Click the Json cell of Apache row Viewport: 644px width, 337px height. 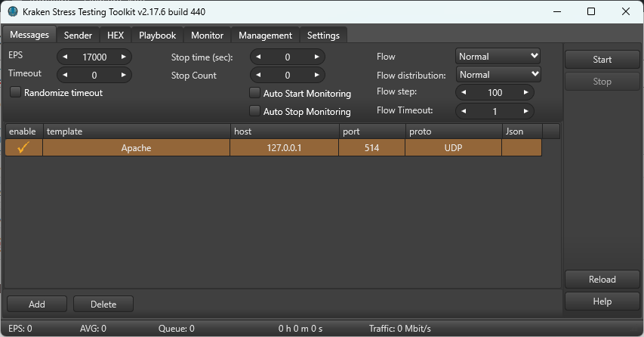tap(522, 147)
